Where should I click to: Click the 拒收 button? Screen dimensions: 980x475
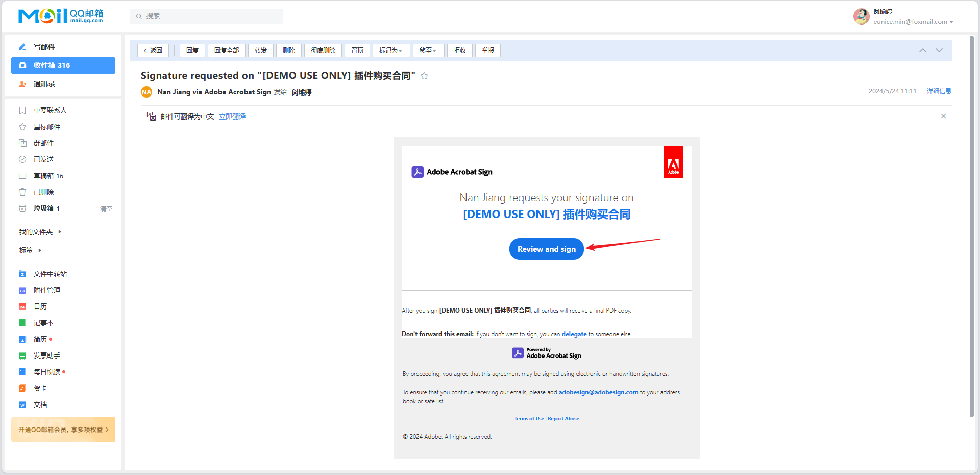tap(460, 51)
